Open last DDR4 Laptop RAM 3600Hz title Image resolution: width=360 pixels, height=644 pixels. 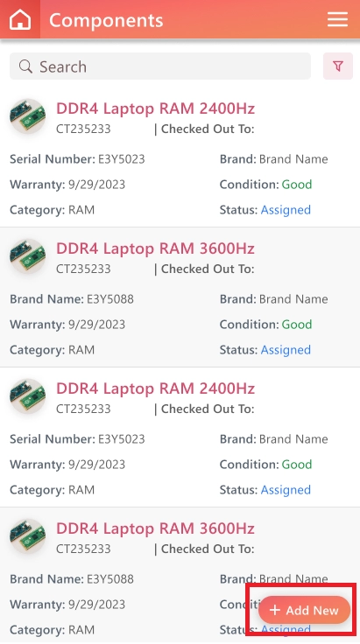pyautogui.click(x=155, y=528)
